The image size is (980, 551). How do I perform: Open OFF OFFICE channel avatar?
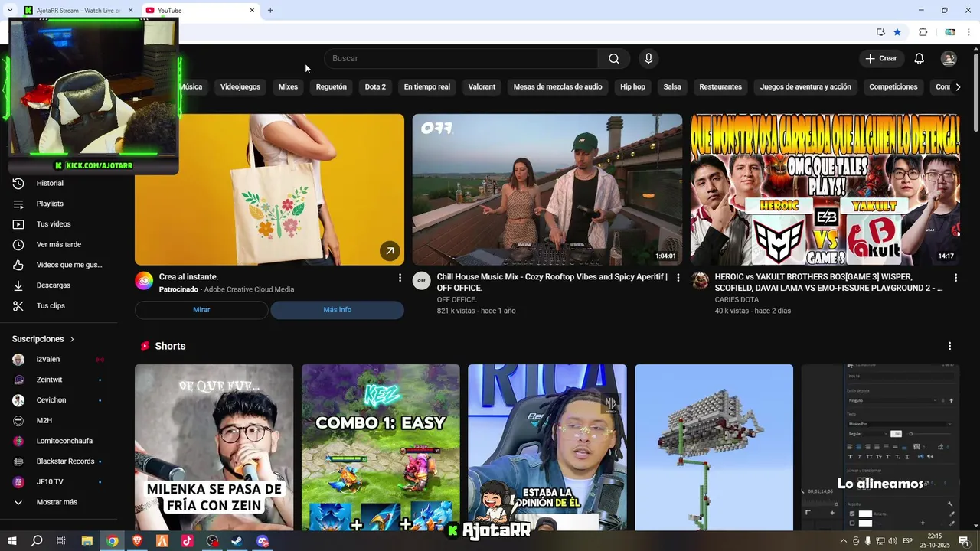tap(422, 280)
